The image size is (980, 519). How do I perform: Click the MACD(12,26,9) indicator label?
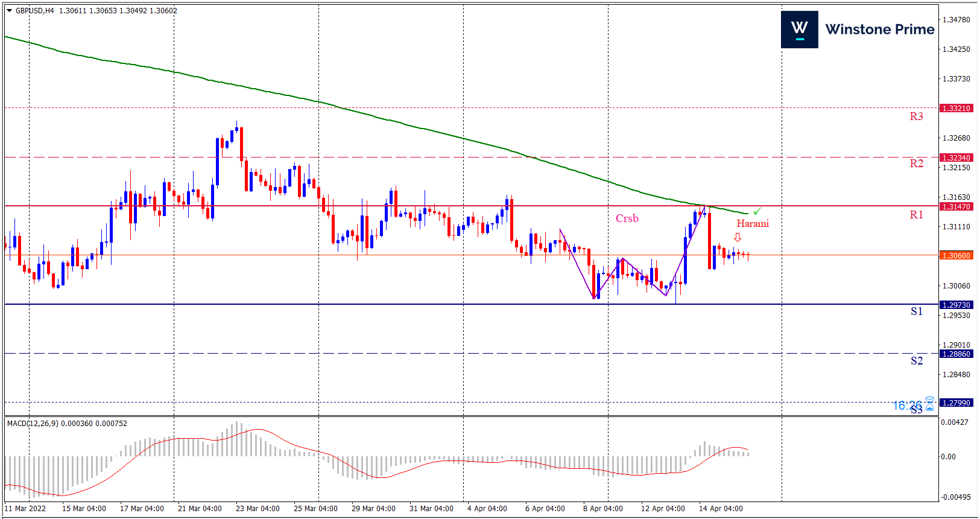pyautogui.click(x=33, y=424)
